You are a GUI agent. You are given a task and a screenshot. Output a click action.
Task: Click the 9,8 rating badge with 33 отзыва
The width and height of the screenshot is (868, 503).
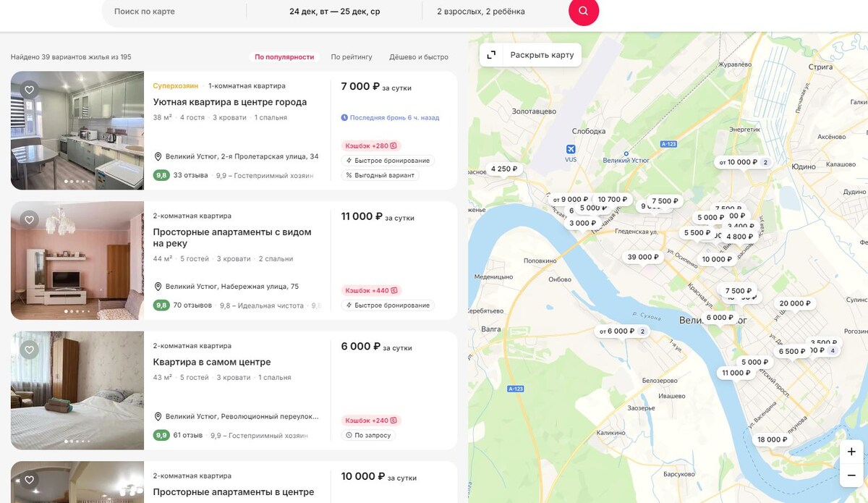click(x=161, y=175)
